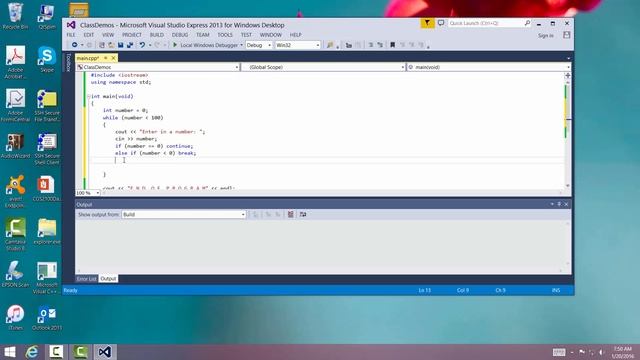Viewport: 640px width, 360px height.
Task: Click the Save All toolbar icon
Action: 130,45
